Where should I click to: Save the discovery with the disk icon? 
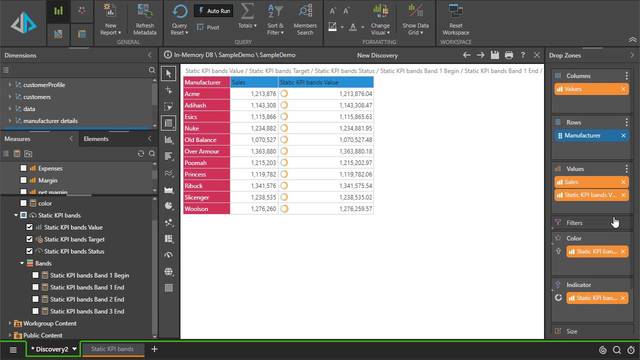tap(495, 55)
